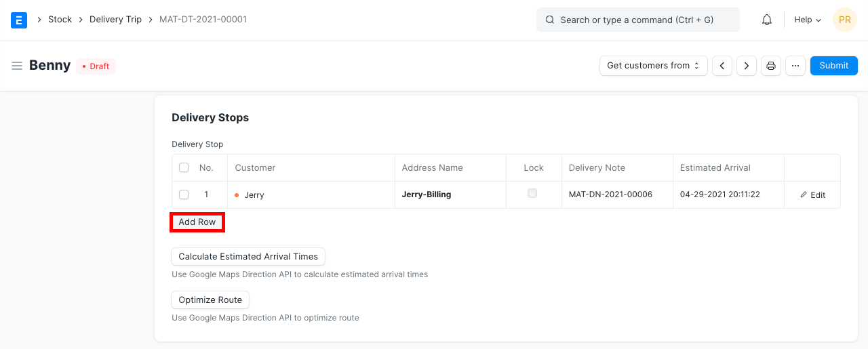Check the row 1 selection checkbox
The width and height of the screenshot is (868, 349).
point(184,194)
